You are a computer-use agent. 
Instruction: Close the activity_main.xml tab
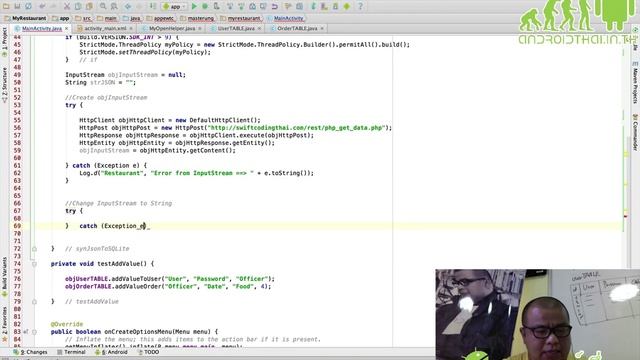coord(131,29)
